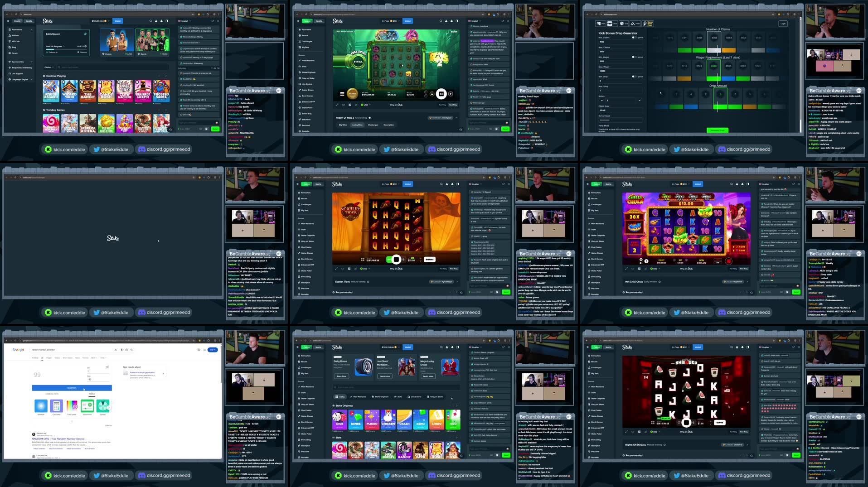Click the blue Wallet button

click(118, 21)
